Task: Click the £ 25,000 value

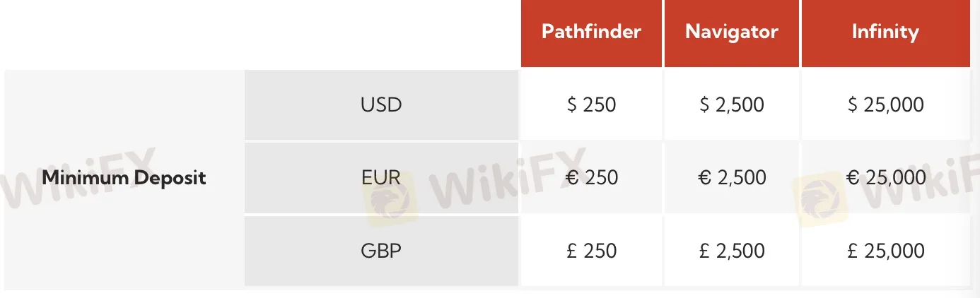Action: click(885, 251)
